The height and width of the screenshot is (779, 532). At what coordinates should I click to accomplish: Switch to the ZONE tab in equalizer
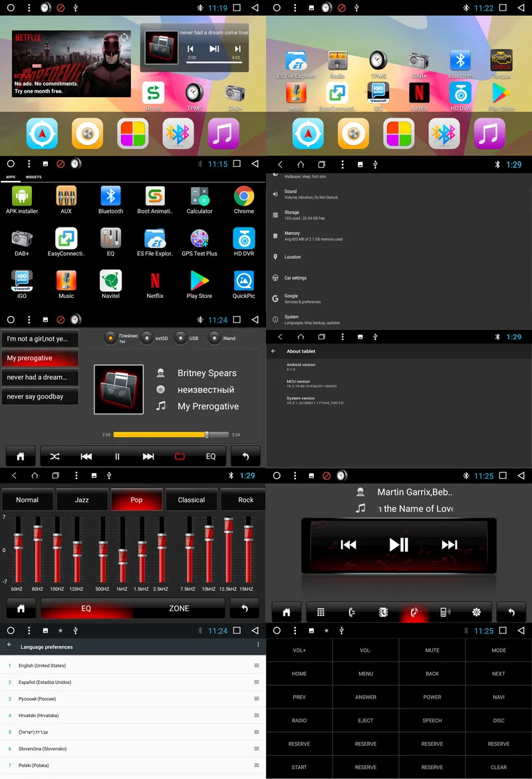(179, 608)
